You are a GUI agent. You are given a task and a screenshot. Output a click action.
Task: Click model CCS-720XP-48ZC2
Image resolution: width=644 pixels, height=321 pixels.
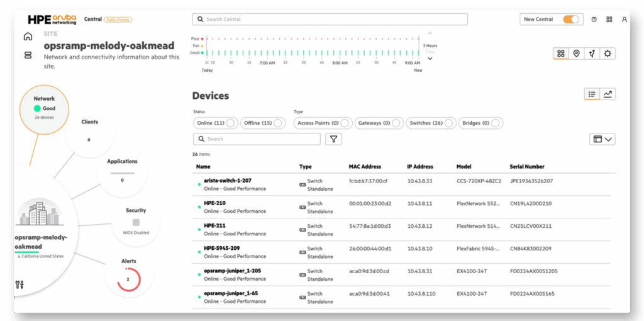479,181
